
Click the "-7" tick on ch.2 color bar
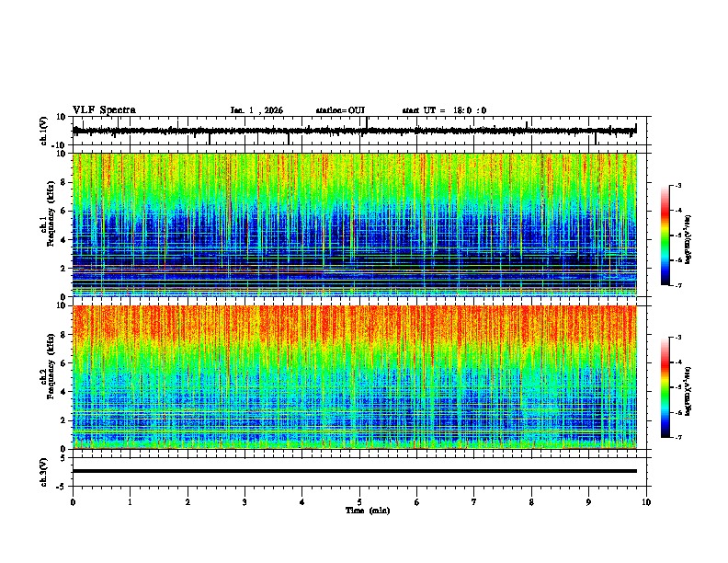pos(677,438)
